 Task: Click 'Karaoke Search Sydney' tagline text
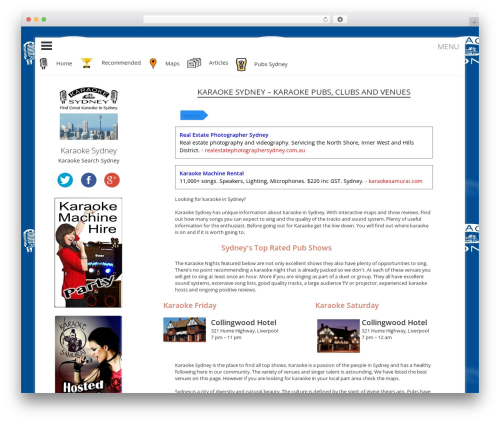(89, 161)
